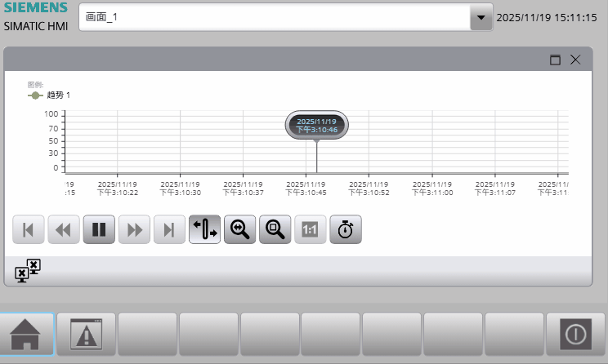The image size is (608, 364).
Task: Click the connection status icon
Action: click(28, 270)
